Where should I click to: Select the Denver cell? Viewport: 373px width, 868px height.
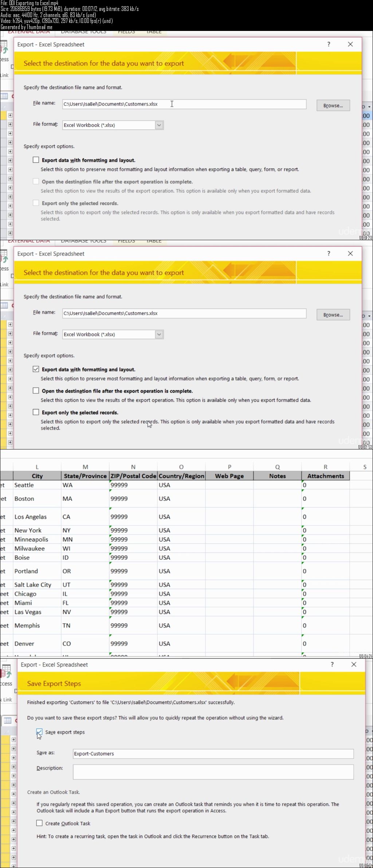(37, 643)
